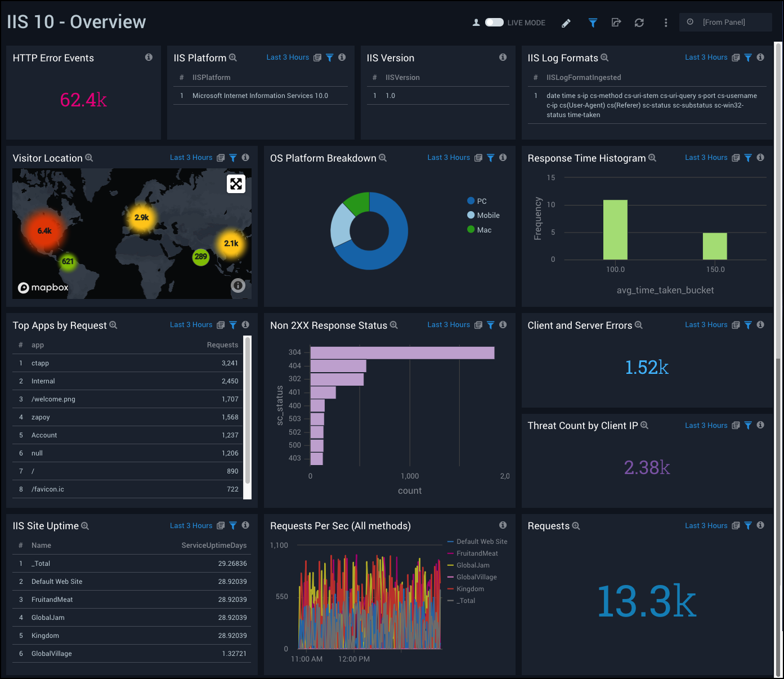Click filter icon on IIS Platform panel
784x679 pixels.
330,57
